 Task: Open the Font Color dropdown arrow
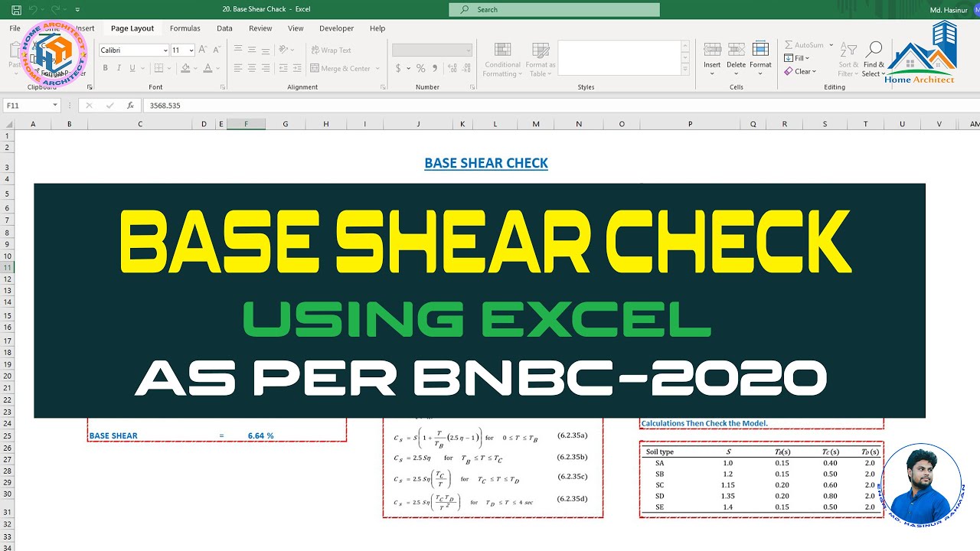(x=217, y=68)
